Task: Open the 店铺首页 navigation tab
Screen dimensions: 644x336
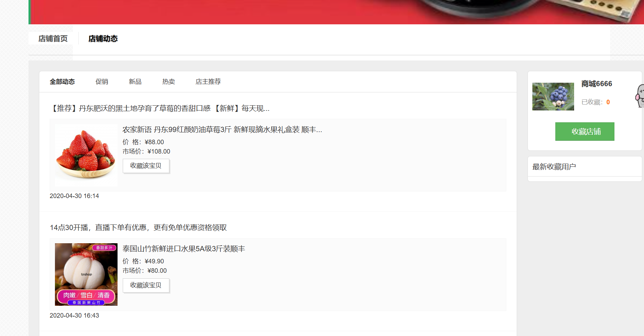Action: pos(53,39)
